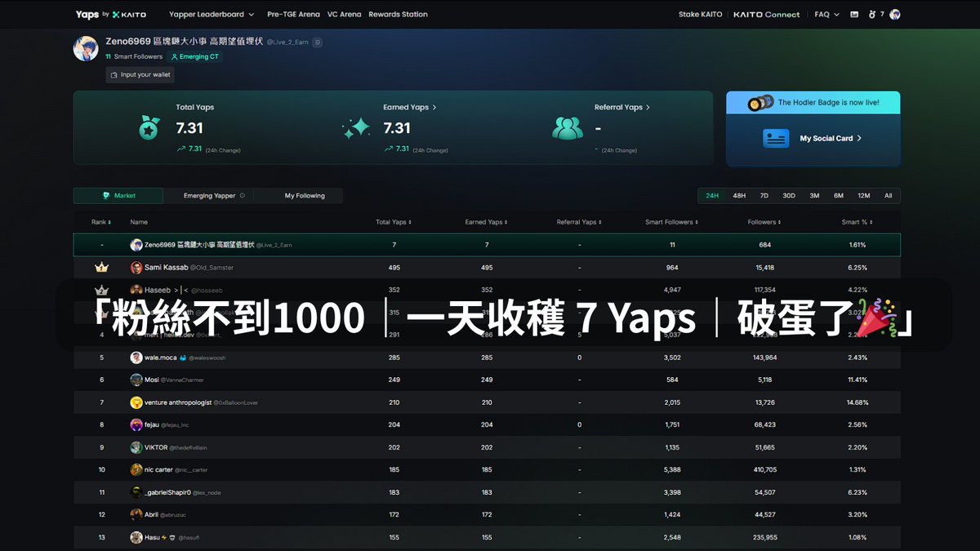Click the Referral Yaps people icon
This screenshot has height=551, width=980.
coord(568,128)
